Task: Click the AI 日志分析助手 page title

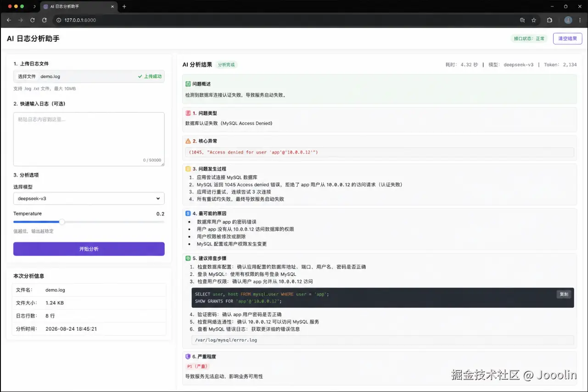Action: click(x=33, y=39)
